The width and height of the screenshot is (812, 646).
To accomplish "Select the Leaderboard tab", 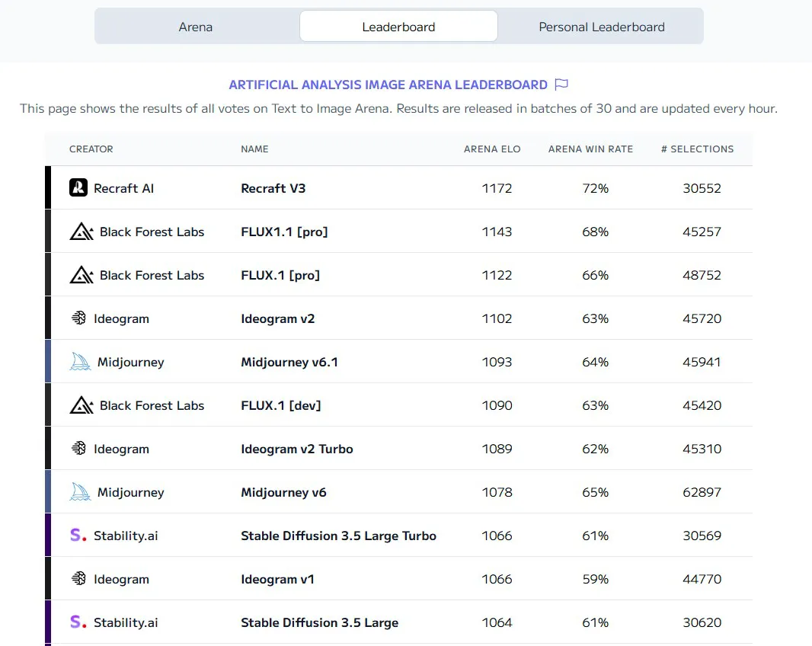I will [x=398, y=27].
